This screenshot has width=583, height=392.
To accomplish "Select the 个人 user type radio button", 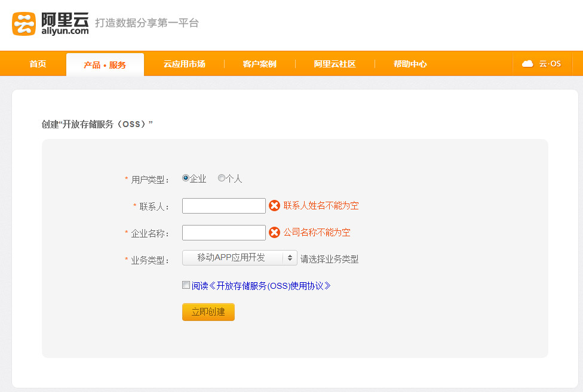I will pos(221,178).
